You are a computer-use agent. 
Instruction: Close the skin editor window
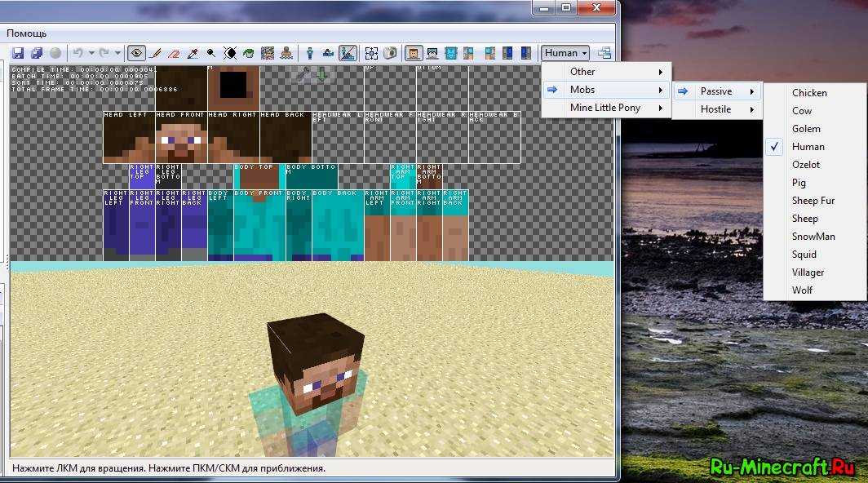[x=596, y=8]
